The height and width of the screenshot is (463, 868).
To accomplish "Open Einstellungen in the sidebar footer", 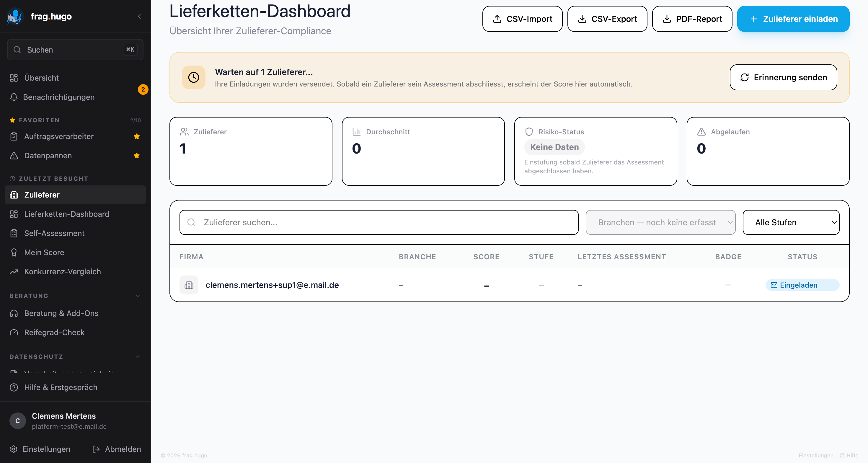I will [x=40, y=449].
